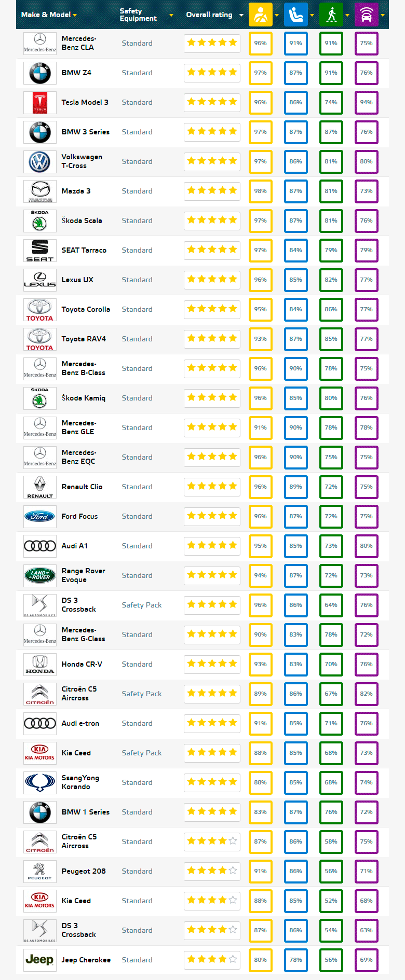
Task: Click Tesla Model 3 94% safety assist score
Action: 367,103
